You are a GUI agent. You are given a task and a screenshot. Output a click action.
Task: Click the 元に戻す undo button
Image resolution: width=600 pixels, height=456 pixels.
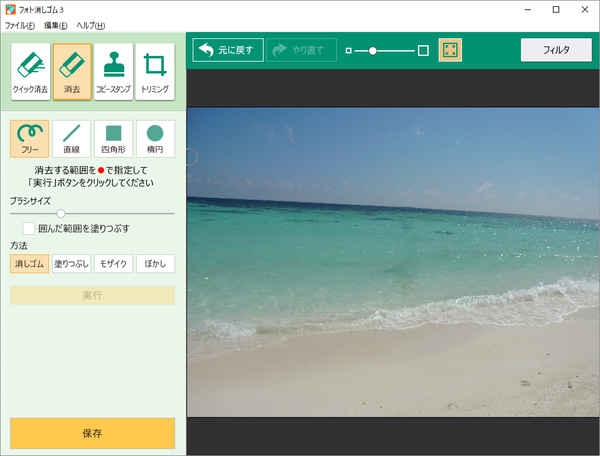(x=228, y=50)
